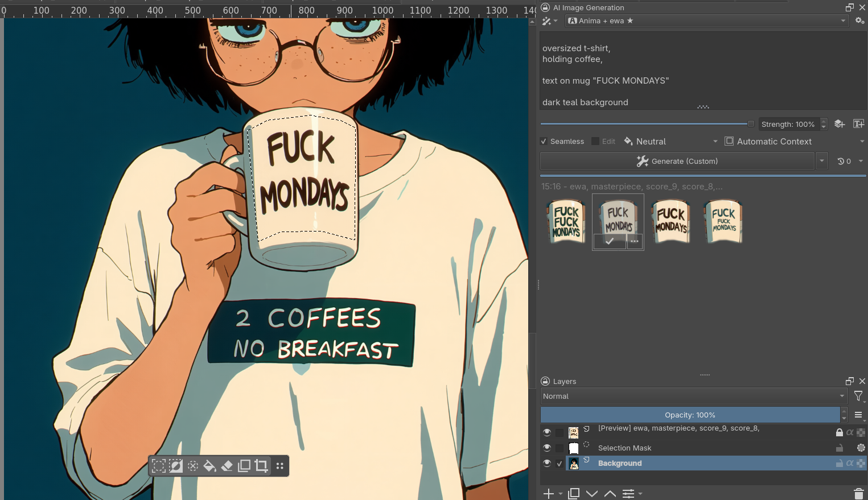The width and height of the screenshot is (868, 500).
Task: Clear the selection with the eraser icon
Action: 227,466
